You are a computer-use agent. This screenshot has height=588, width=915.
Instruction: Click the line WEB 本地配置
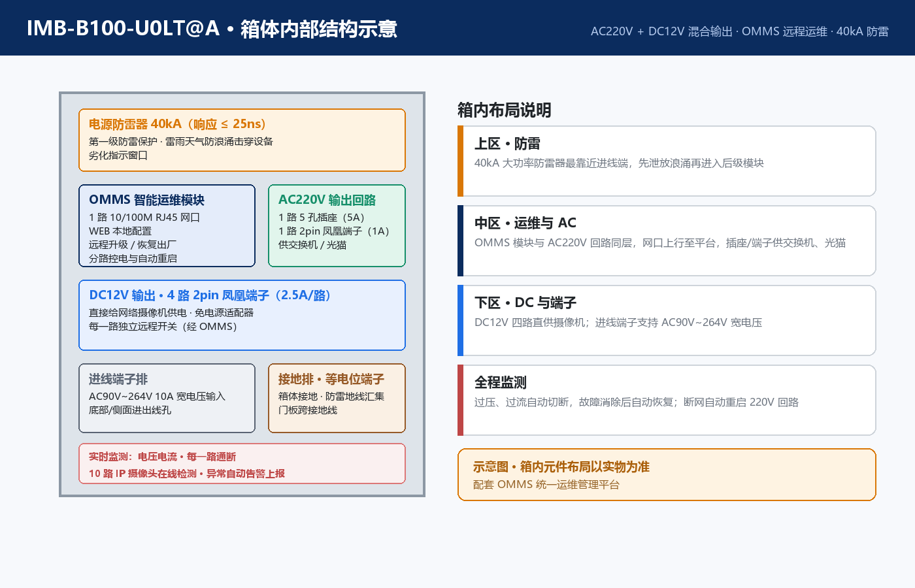[x=120, y=231]
